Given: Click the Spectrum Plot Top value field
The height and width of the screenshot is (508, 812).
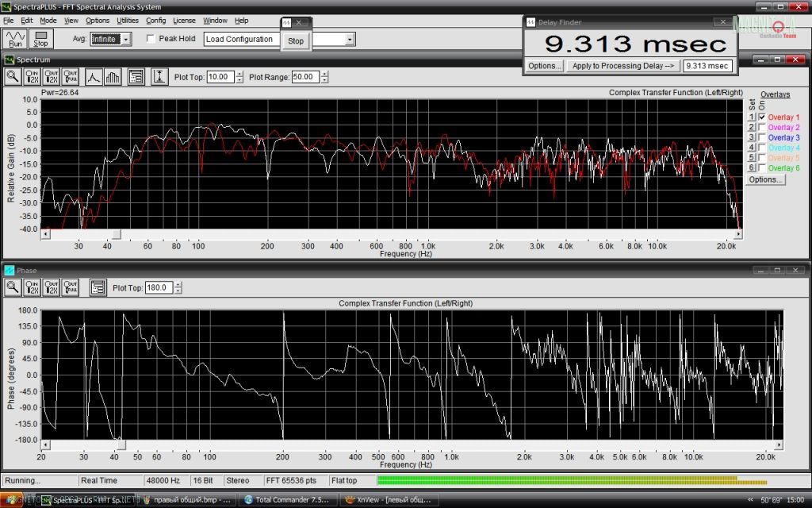Looking at the screenshot, I should [220, 77].
